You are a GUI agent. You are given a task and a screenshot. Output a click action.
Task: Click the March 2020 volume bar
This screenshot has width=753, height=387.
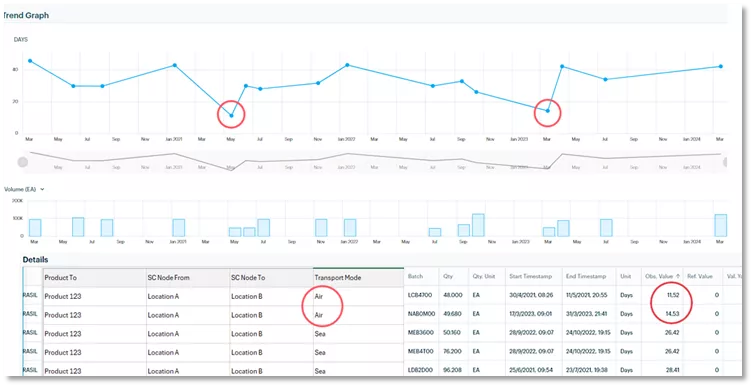(x=35, y=228)
